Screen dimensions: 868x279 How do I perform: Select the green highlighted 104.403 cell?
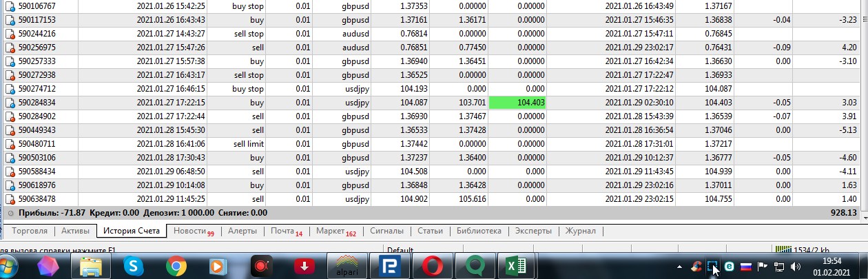tap(517, 103)
